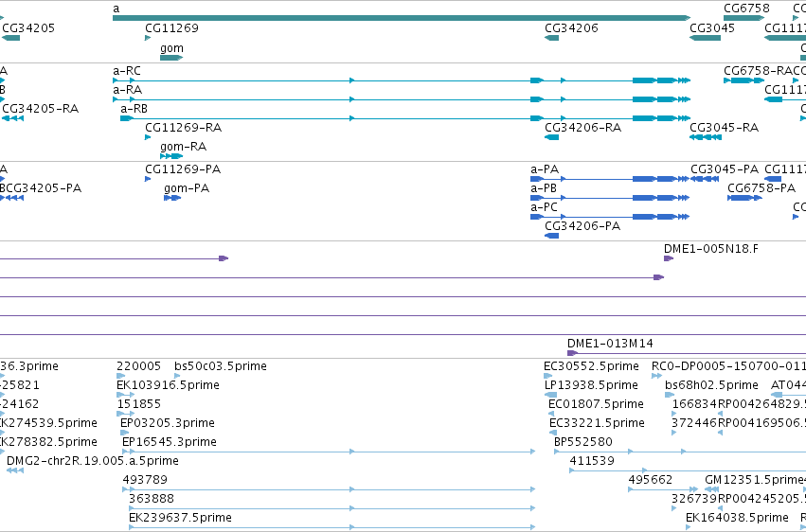Click the CG34205-RA transcript label

click(x=41, y=108)
